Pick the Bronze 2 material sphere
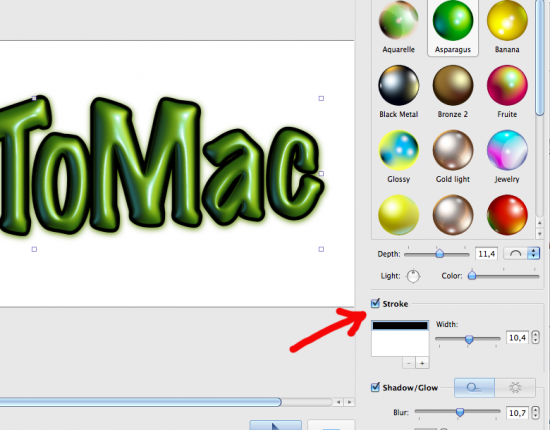 tap(452, 85)
